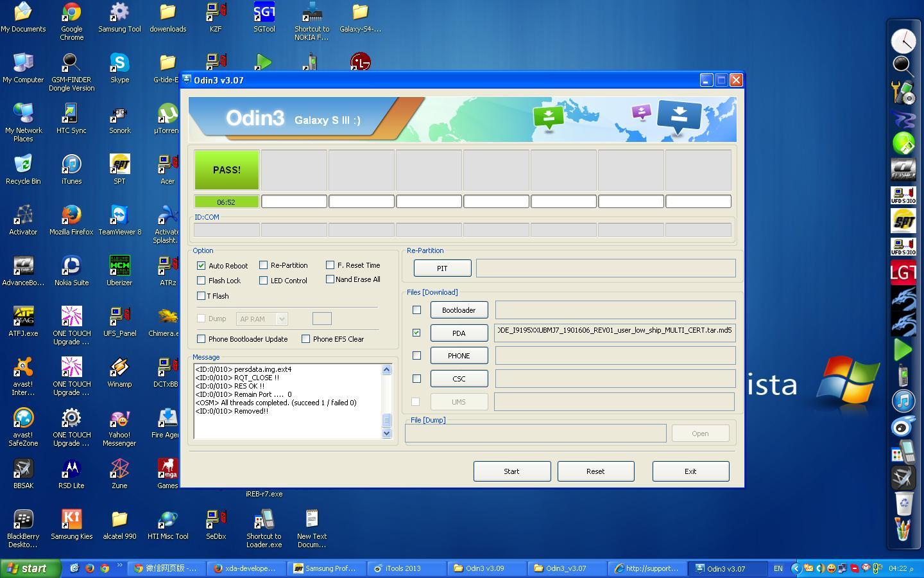Click the Exit button in Odin3
Screen dimensions: 924x578
690,471
